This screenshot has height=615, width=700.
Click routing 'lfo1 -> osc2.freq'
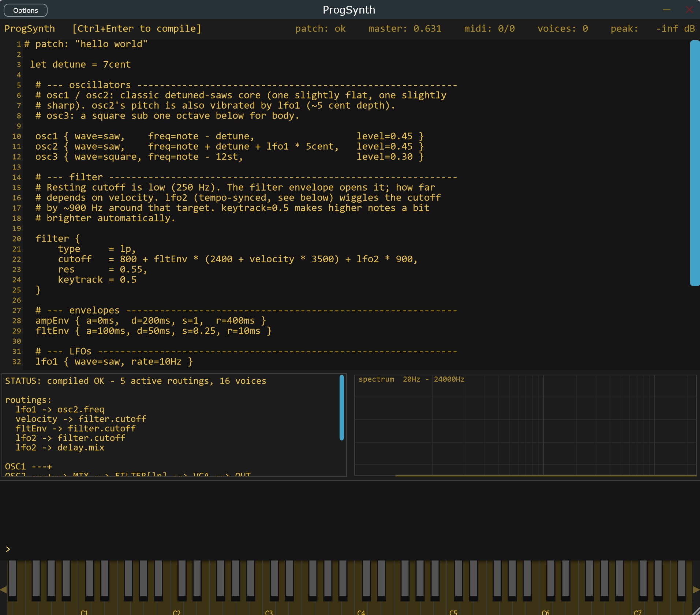60,409
